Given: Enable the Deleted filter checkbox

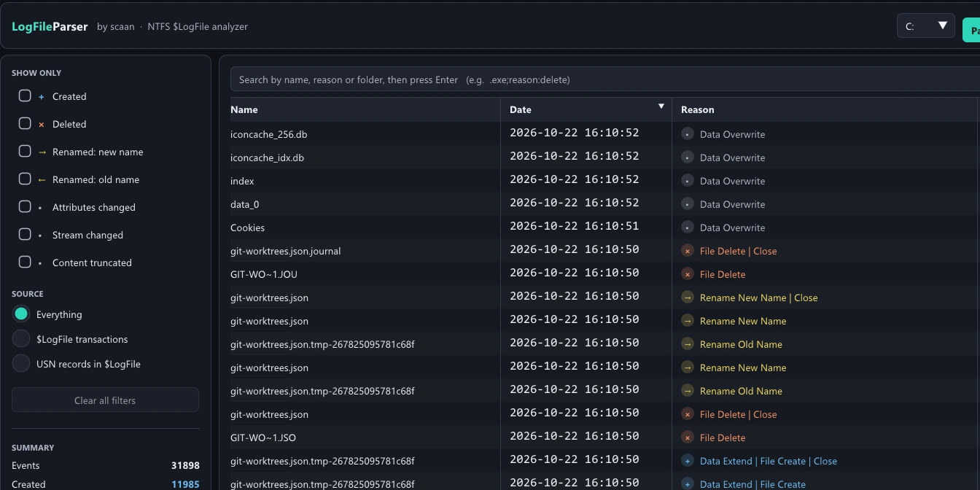Looking at the screenshot, I should coord(25,123).
